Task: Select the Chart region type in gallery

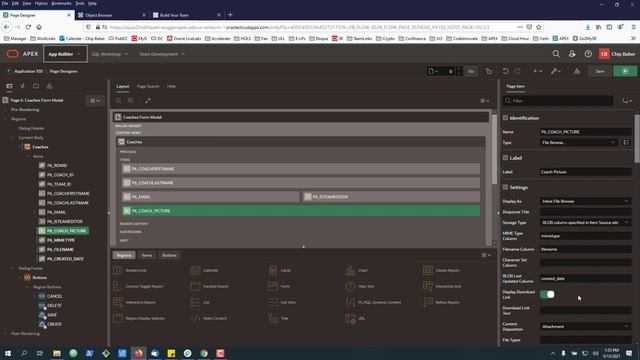Action: coord(357,270)
